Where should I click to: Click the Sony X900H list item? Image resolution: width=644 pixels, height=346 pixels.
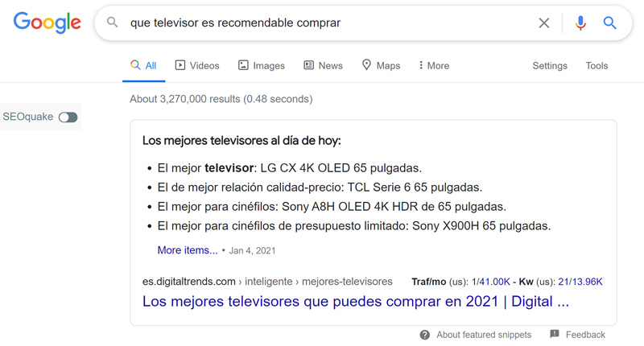pyautogui.click(x=354, y=226)
